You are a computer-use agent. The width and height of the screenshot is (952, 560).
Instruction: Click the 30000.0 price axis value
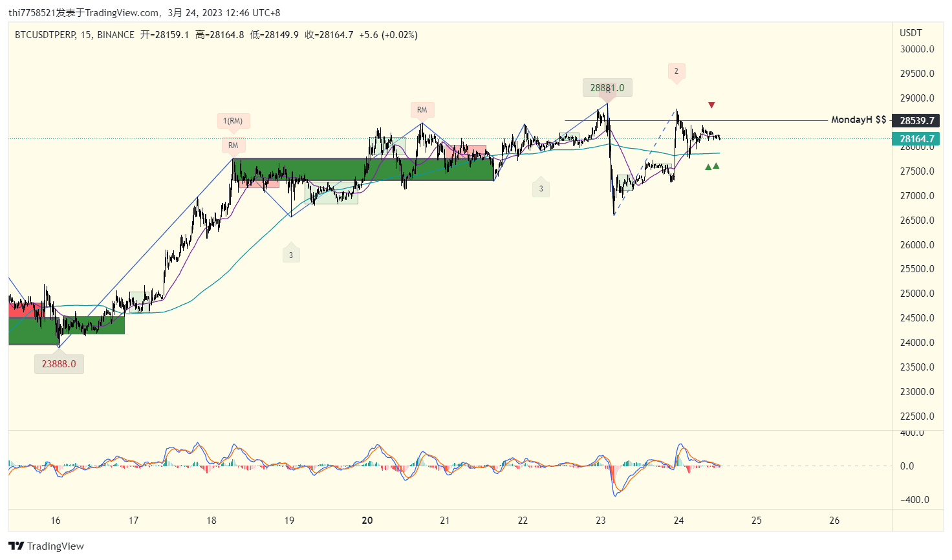[x=917, y=49]
